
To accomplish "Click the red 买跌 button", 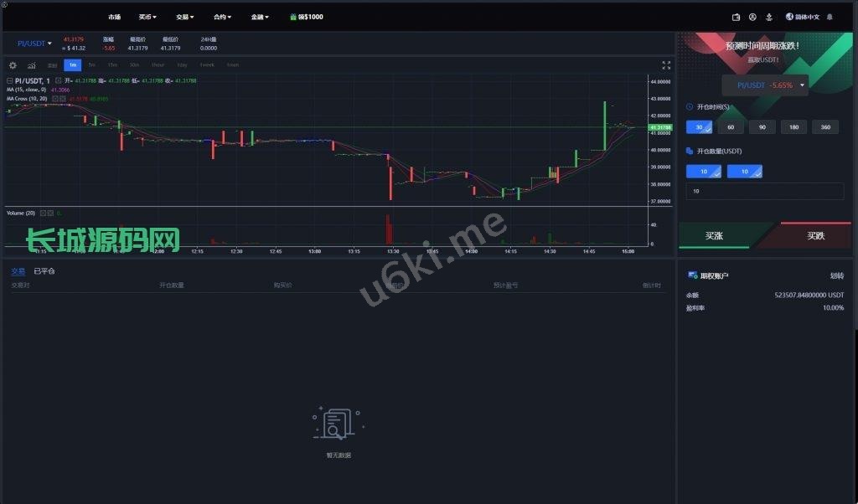I will click(x=815, y=236).
